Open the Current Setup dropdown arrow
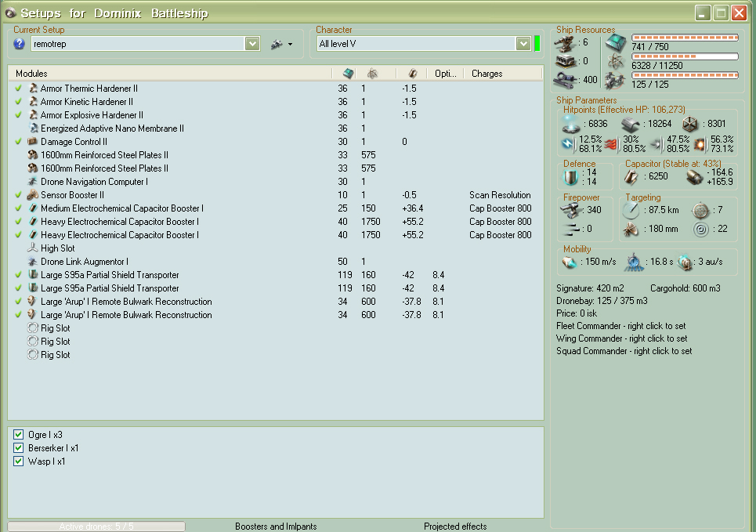This screenshot has width=756, height=532. [252, 44]
